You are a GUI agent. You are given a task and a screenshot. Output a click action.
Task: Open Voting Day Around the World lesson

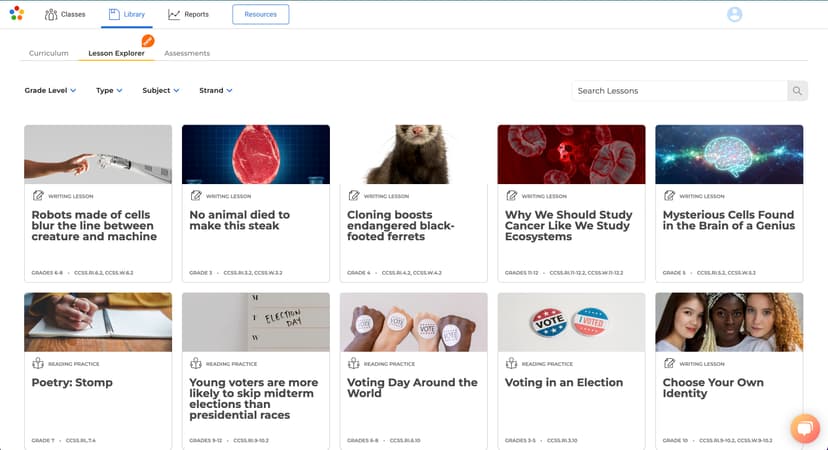412,388
